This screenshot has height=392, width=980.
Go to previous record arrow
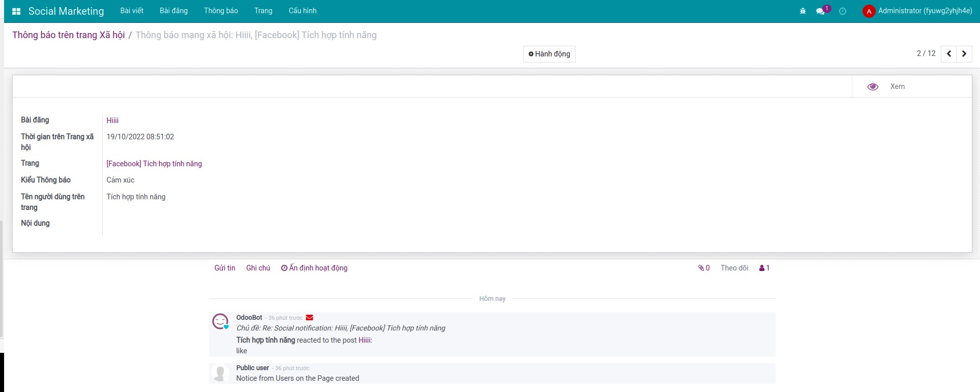(948, 54)
